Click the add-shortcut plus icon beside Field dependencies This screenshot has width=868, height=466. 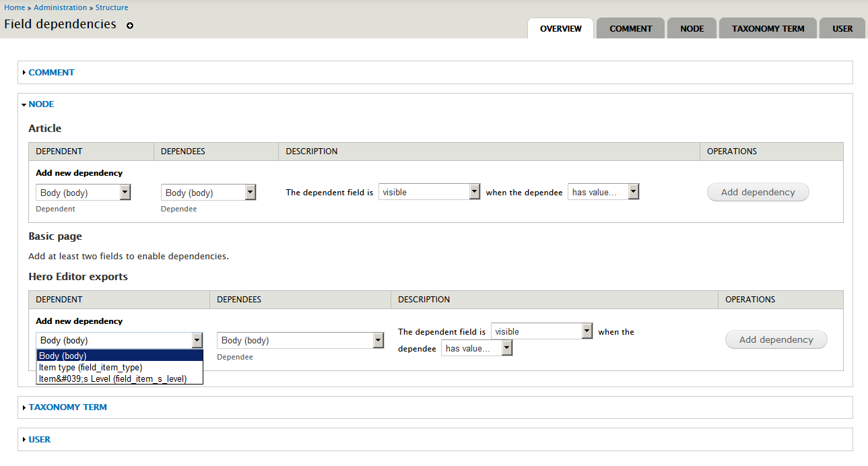(x=130, y=26)
